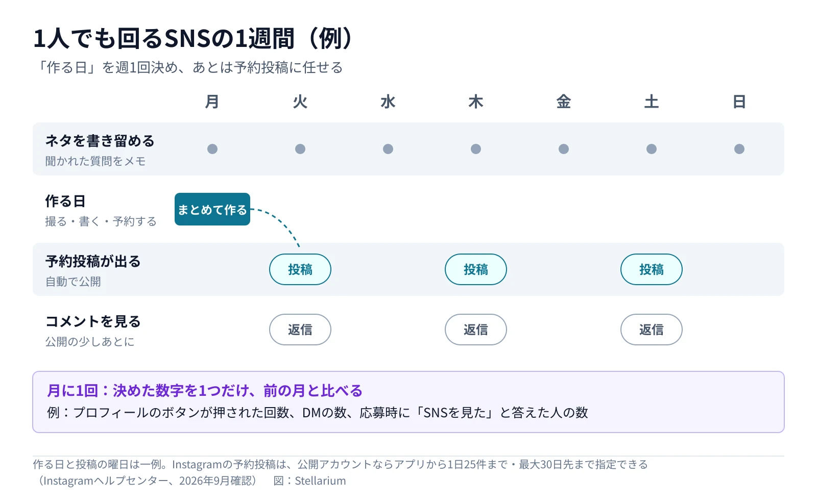Click the row label 作る日

click(65, 201)
